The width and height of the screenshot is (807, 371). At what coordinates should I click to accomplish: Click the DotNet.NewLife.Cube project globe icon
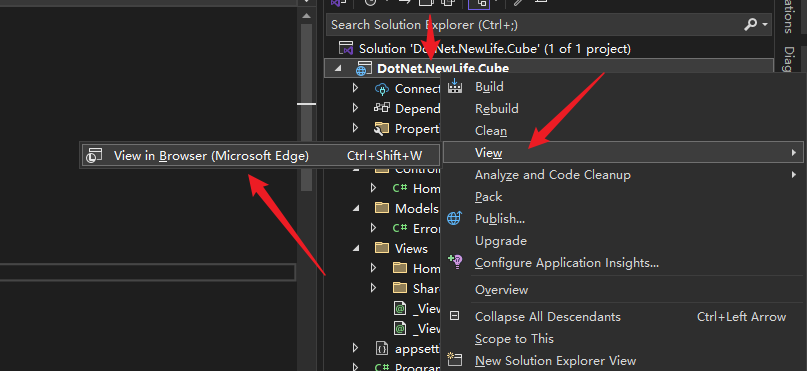[x=363, y=69]
